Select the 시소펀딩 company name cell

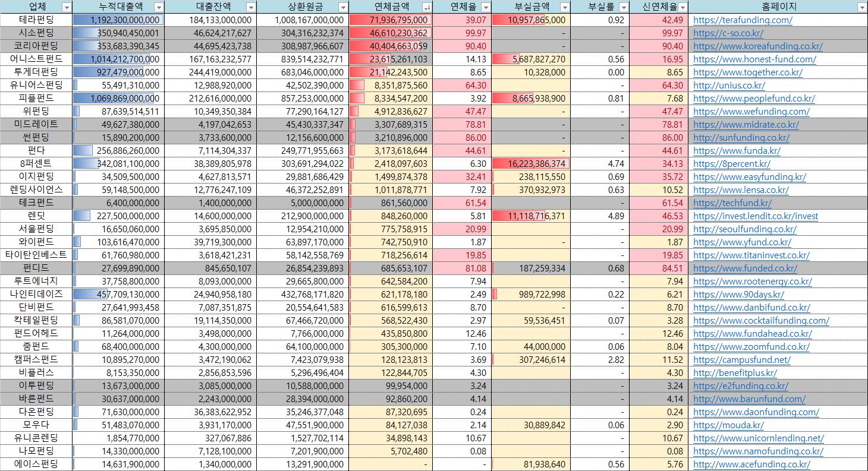click(x=36, y=33)
